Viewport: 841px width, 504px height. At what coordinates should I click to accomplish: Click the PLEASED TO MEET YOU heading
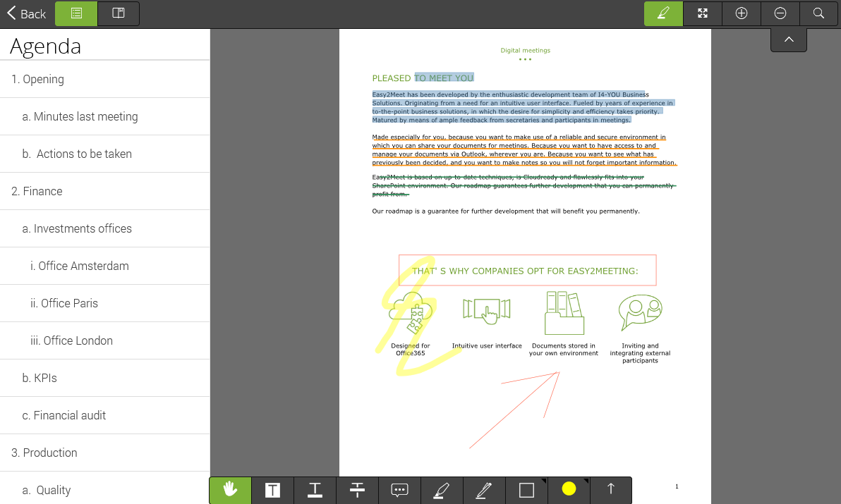423,78
